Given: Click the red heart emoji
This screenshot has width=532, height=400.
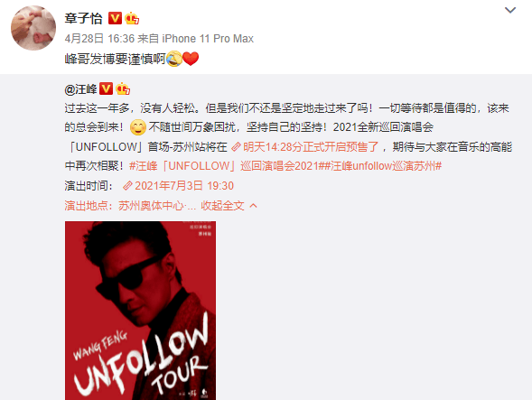Looking at the screenshot, I should coord(191,59).
